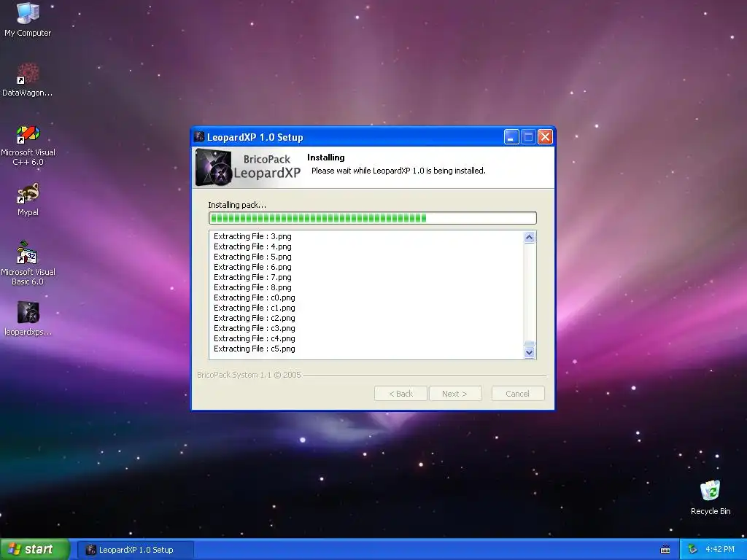This screenshot has height=560, width=747.
Task: Click the log list scroll up arrow
Action: (530, 237)
